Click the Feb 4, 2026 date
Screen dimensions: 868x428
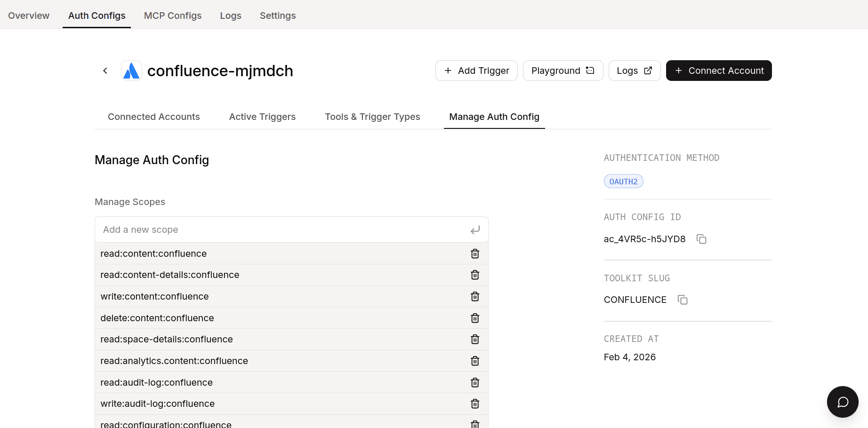coord(630,357)
